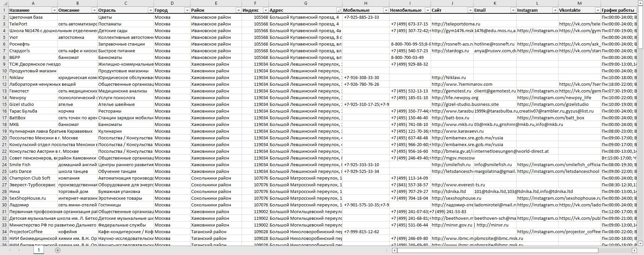
Task: Click the select-all corner of the sheet
Action: coord(4,3)
